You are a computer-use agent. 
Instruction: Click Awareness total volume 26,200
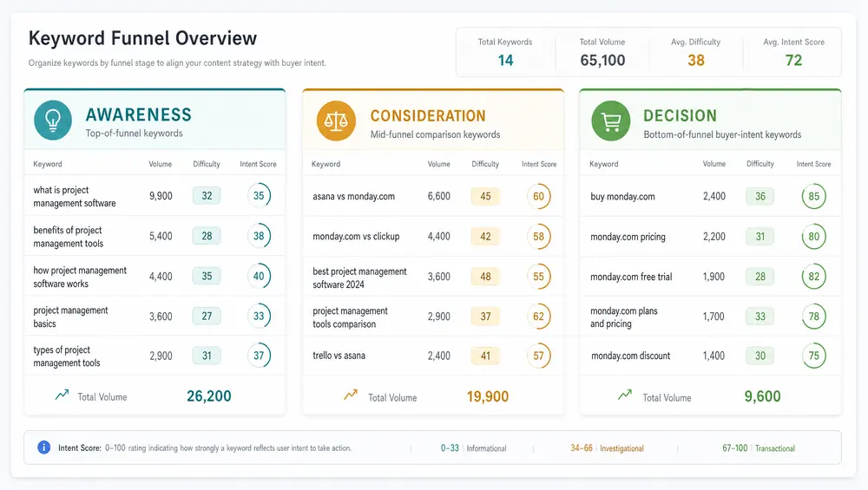tap(208, 396)
